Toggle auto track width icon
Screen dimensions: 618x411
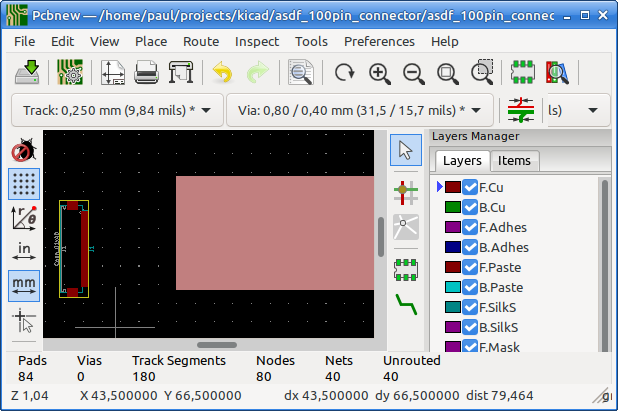click(x=521, y=110)
